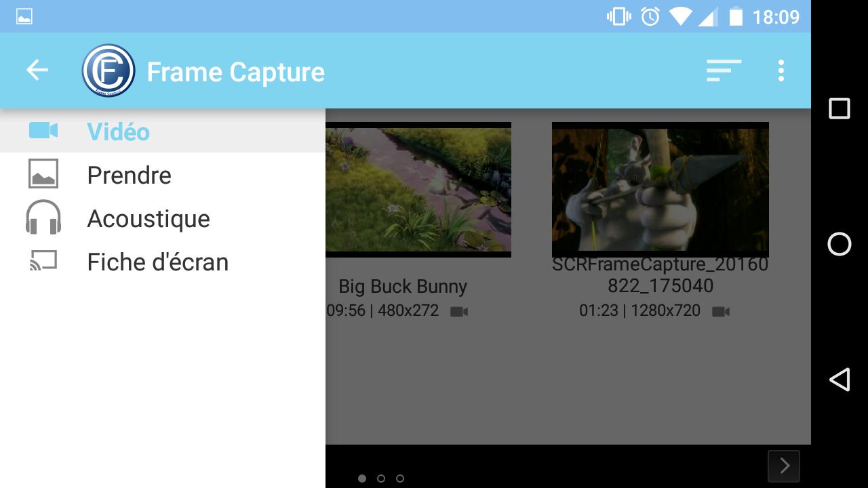Tap the vibrate mode status icon

618,16
